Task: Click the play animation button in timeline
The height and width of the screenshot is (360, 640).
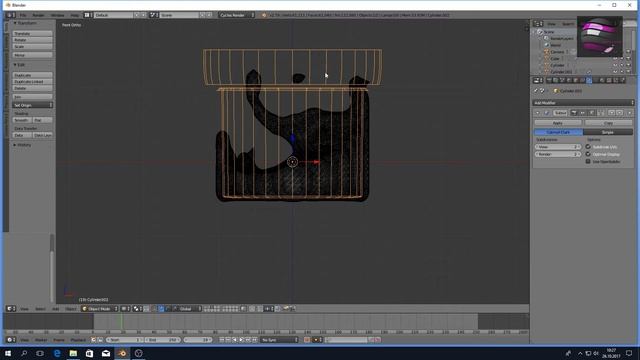Action: 241,340
